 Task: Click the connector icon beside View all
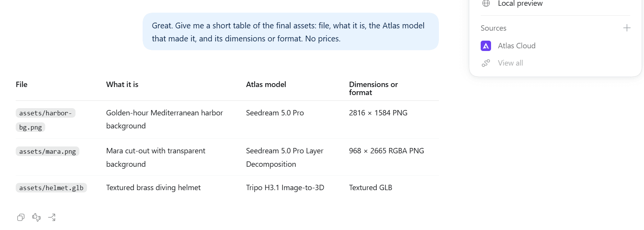click(x=486, y=63)
